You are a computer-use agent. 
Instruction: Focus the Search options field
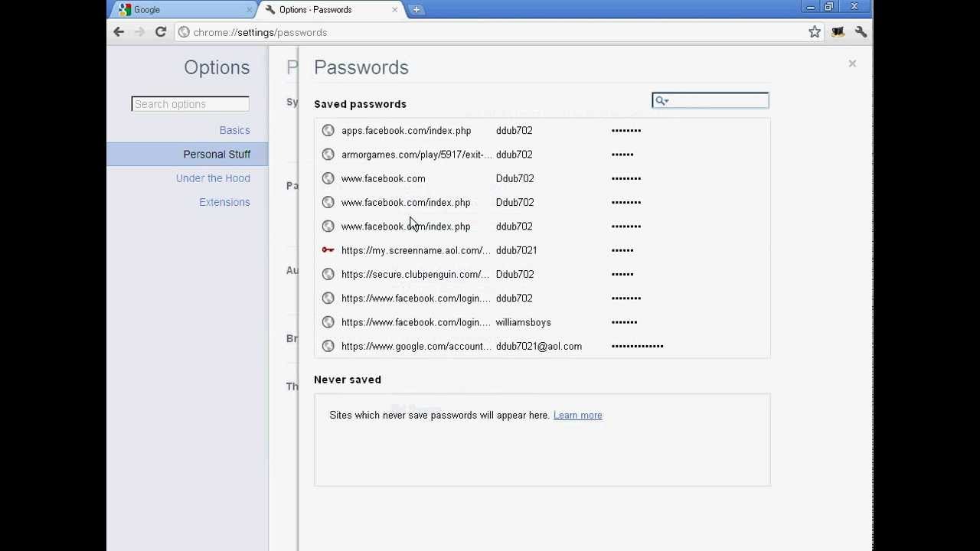(190, 104)
